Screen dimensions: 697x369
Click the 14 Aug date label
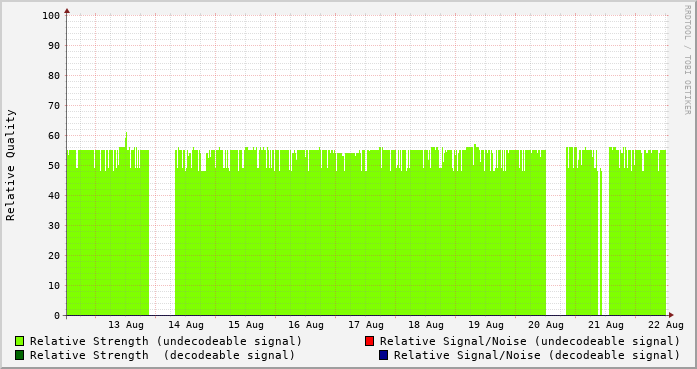pyautogui.click(x=186, y=325)
